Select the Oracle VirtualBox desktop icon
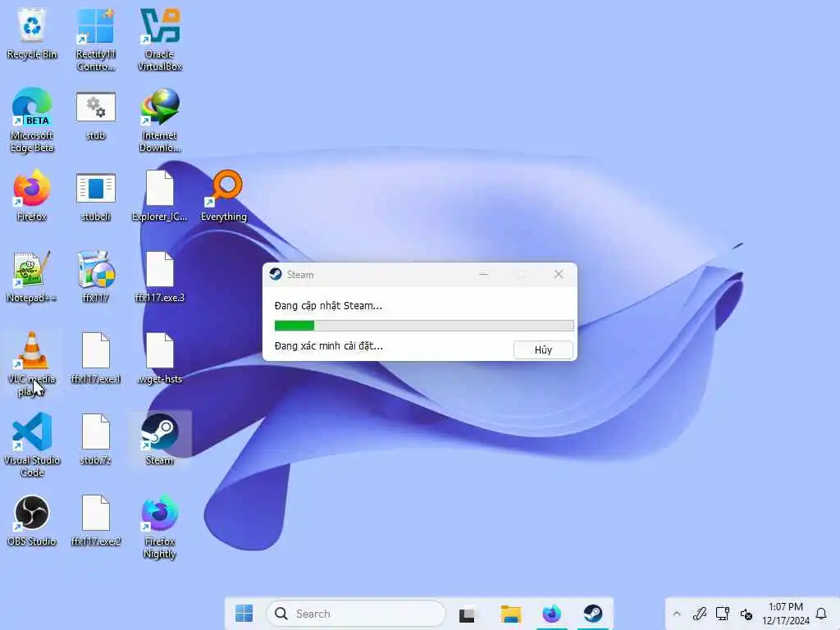The image size is (840, 630). pos(160,39)
